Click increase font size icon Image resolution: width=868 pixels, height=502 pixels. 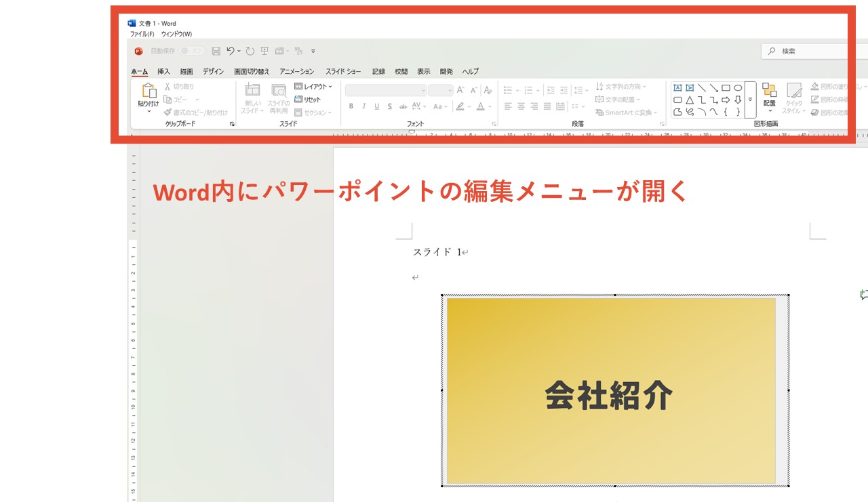460,89
